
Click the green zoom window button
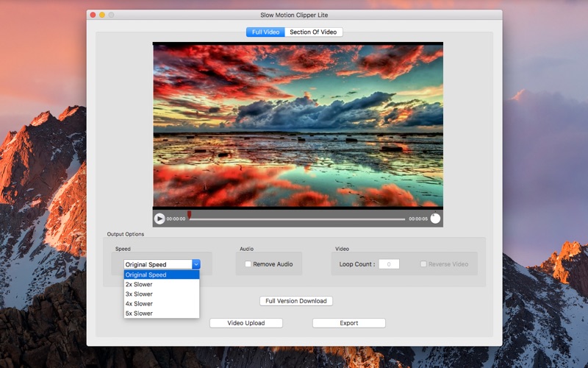pos(112,15)
